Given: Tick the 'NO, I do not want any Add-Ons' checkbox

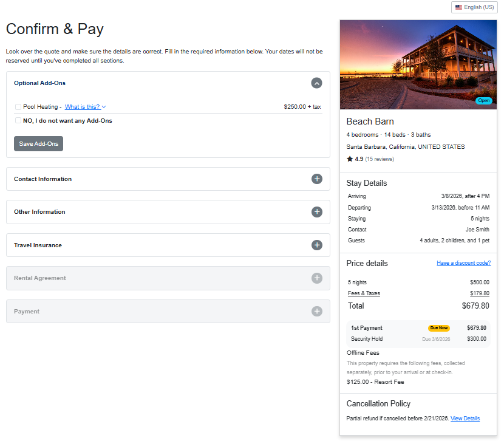Looking at the screenshot, I should (x=18, y=121).
